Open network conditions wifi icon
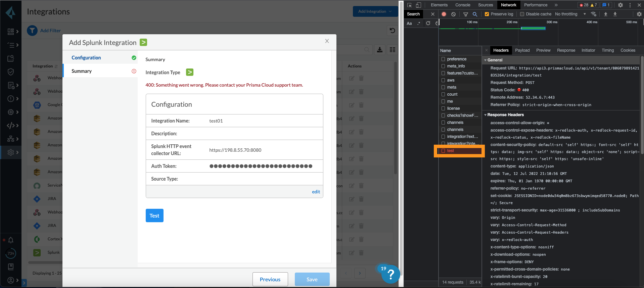Image resolution: width=644 pixels, height=288 pixels. pyautogui.click(x=594, y=14)
